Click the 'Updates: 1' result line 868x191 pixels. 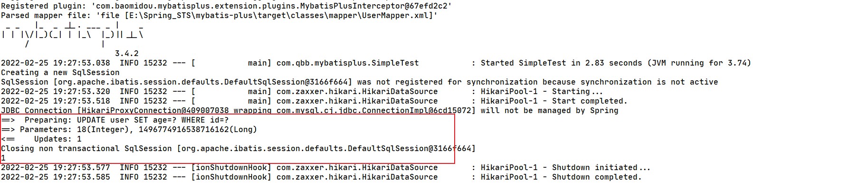click(x=57, y=139)
